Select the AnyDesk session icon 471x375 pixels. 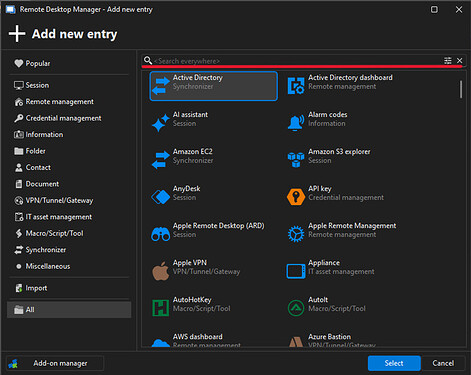click(161, 197)
